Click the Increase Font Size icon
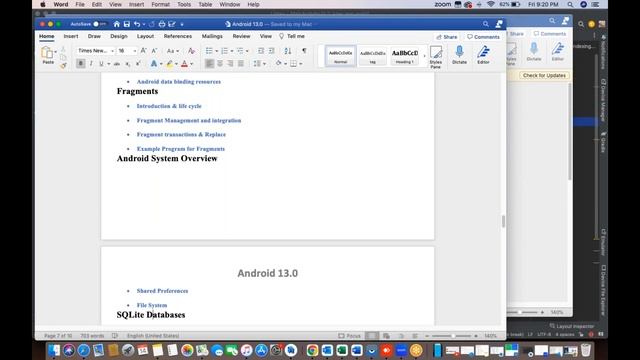 coord(143,51)
